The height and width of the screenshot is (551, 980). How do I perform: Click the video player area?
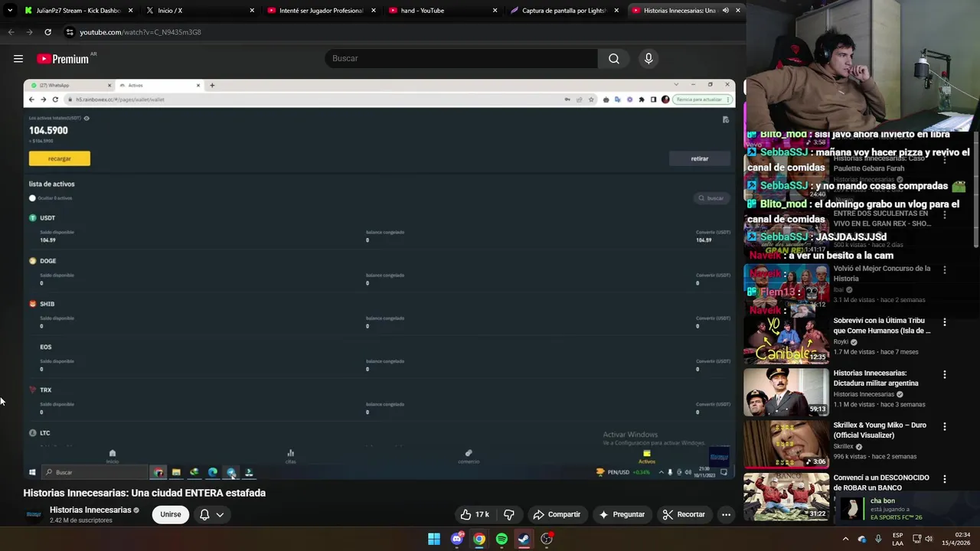379,279
